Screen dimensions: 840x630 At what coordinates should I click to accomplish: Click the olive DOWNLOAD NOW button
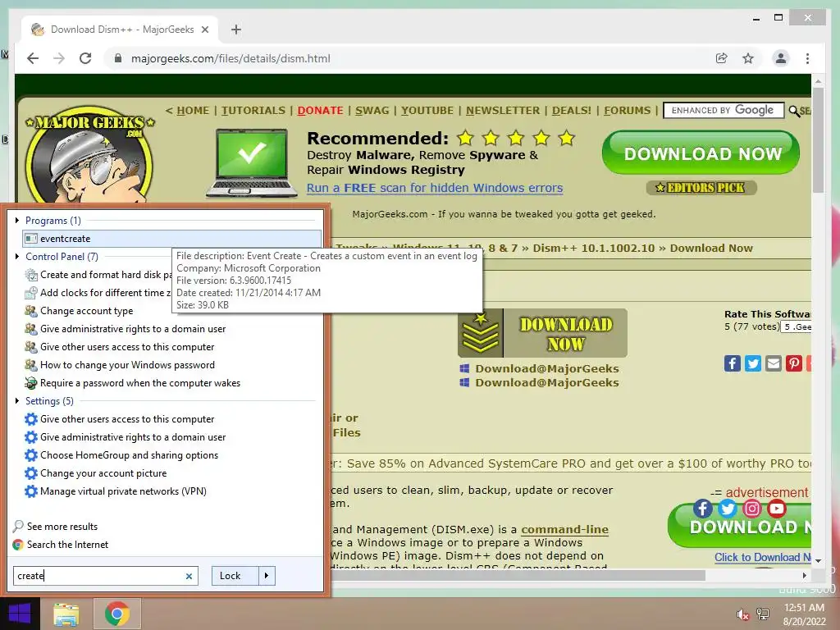(x=565, y=333)
